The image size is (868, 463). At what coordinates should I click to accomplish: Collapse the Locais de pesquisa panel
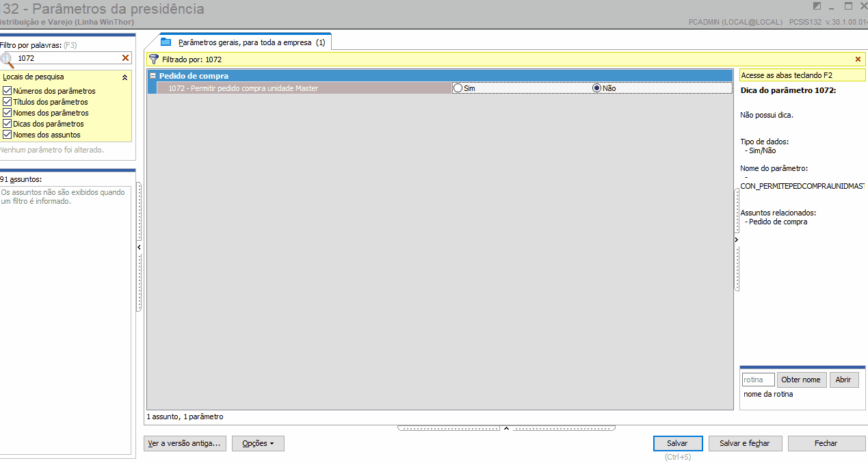(124, 77)
